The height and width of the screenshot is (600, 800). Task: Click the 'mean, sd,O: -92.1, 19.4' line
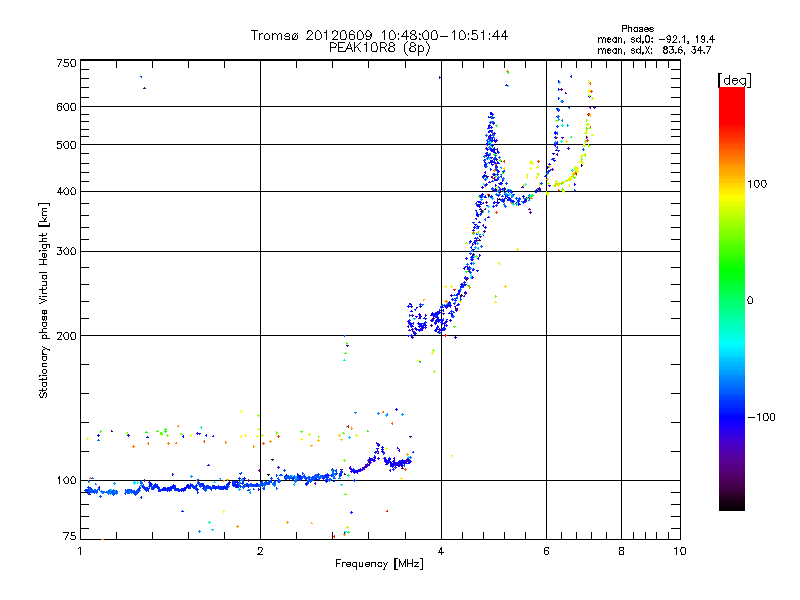pos(656,39)
